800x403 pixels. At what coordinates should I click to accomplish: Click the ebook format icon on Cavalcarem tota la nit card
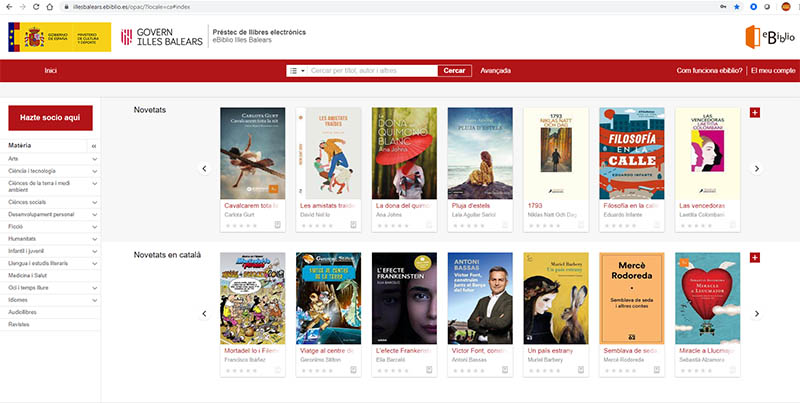278,224
